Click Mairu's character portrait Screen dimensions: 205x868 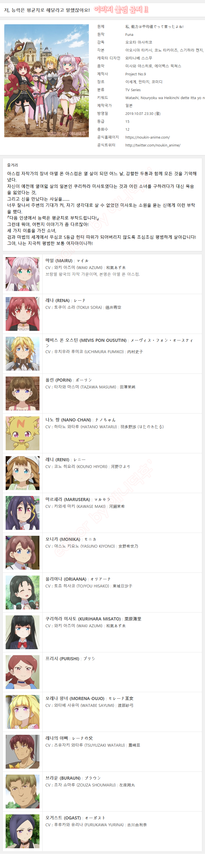point(23,274)
